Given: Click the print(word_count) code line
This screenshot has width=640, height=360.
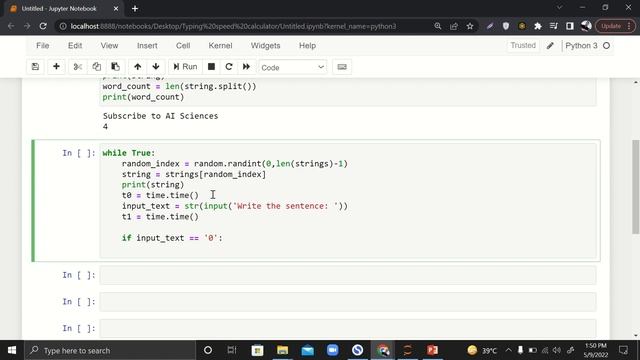Looking at the screenshot, I should click(x=143, y=97).
